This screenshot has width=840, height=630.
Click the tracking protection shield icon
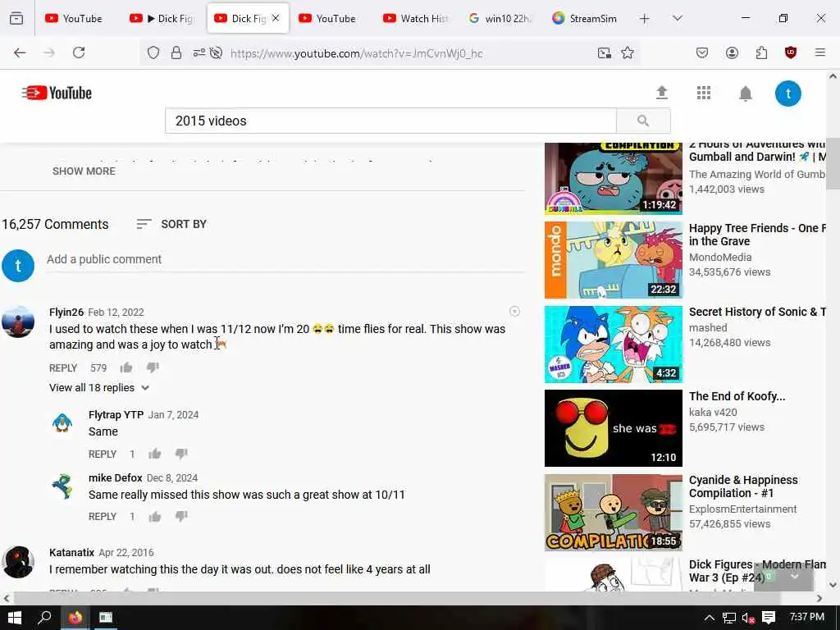(153, 53)
